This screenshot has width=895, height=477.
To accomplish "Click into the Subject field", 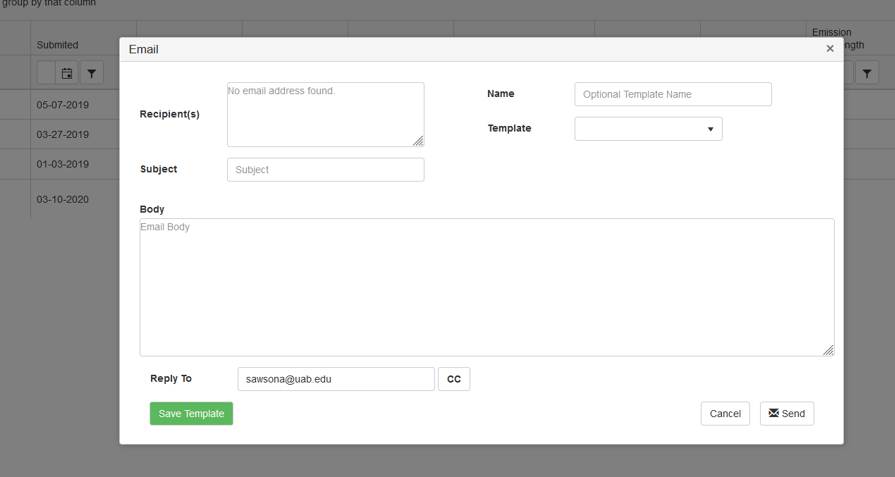I will coord(325,170).
